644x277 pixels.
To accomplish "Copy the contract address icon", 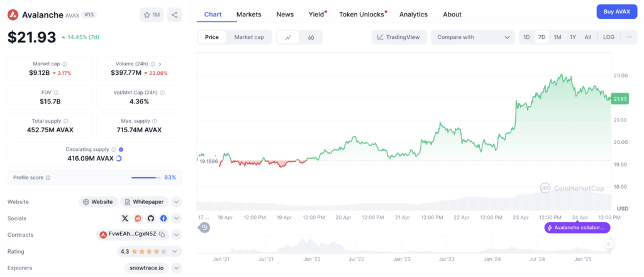I will point(162,235).
